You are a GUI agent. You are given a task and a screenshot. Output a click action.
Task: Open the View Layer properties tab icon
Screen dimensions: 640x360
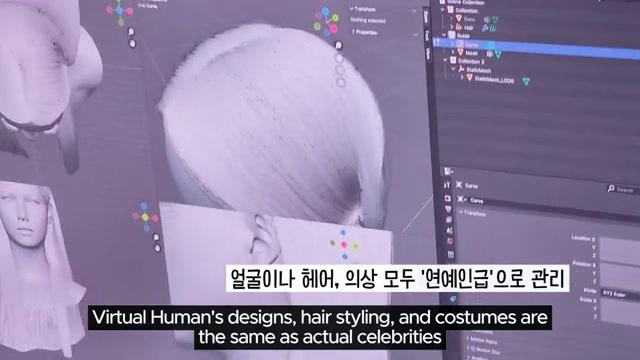[x=449, y=220]
